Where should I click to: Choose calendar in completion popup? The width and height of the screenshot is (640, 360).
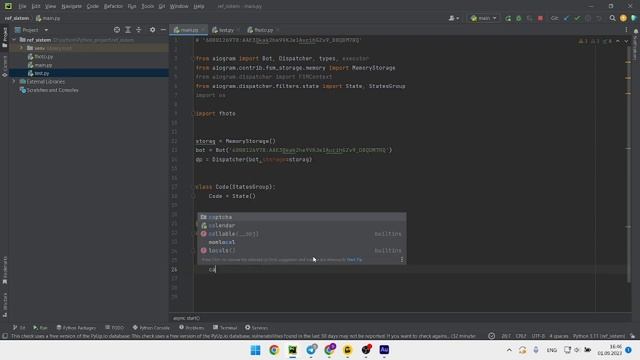click(x=302, y=225)
